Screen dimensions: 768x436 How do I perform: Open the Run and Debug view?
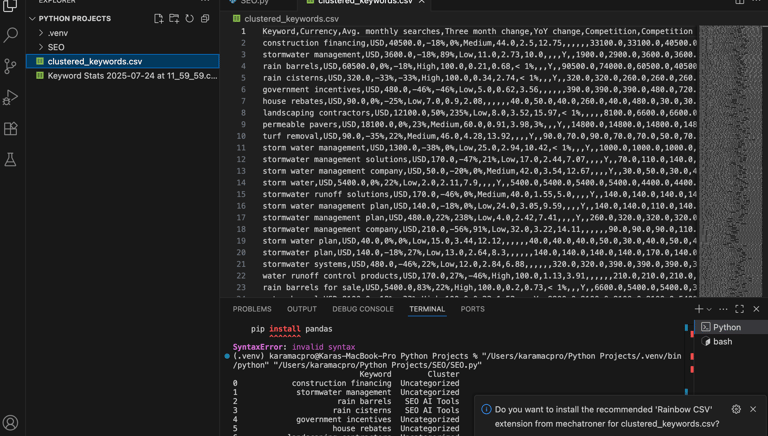coord(10,97)
